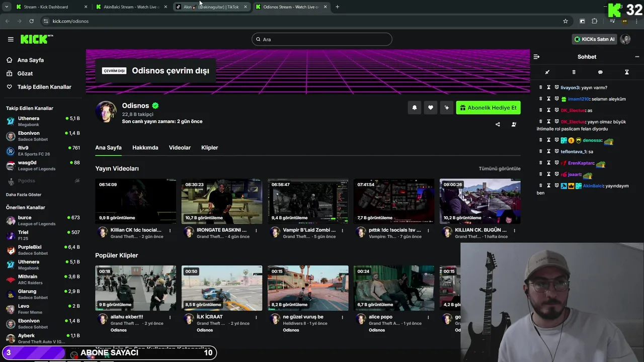Click Abonelik Hediye Et button
The width and height of the screenshot is (644, 362).
[488, 108]
